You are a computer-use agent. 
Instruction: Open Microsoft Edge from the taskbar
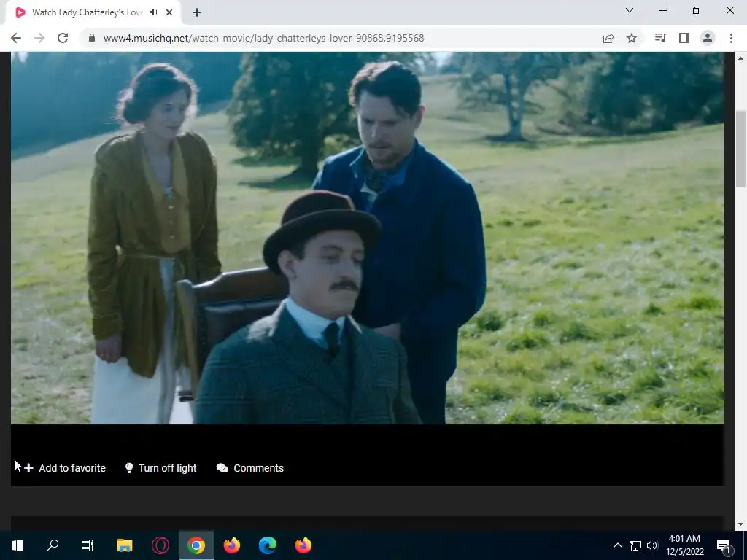pos(268,545)
